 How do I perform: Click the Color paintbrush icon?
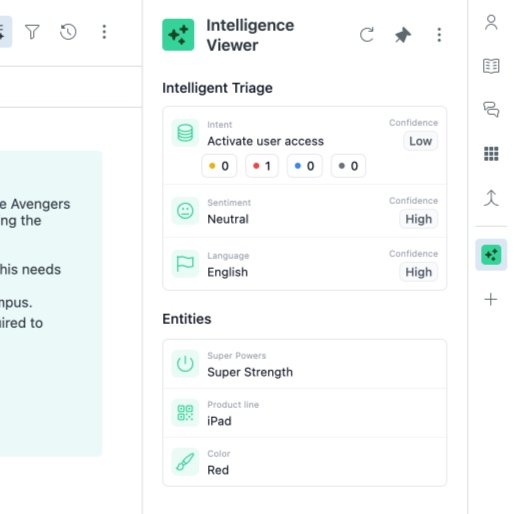tap(185, 462)
